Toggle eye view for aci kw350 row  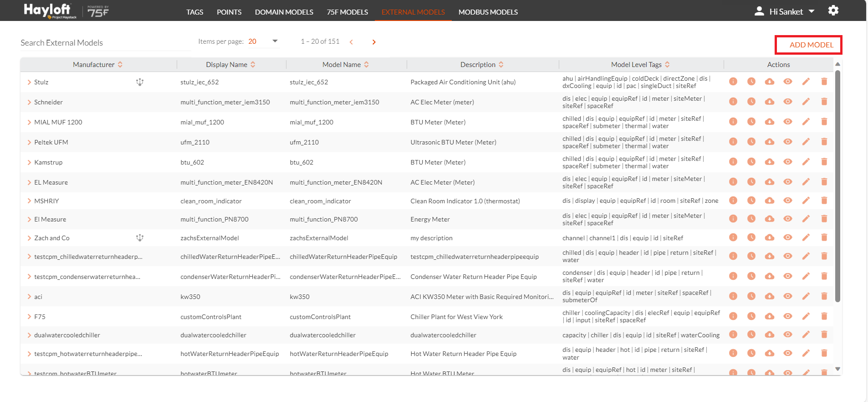pyautogui.click(x=788, y=296)
